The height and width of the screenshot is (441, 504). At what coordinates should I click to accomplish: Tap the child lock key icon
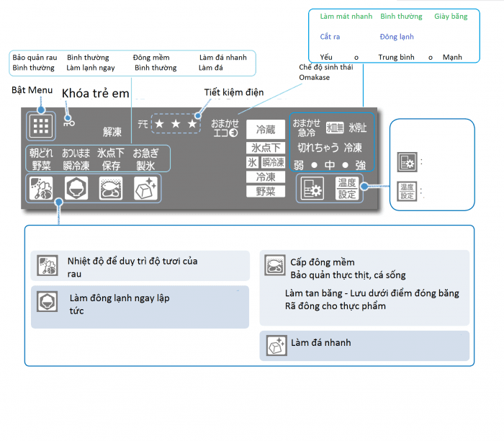coord(69,122)
